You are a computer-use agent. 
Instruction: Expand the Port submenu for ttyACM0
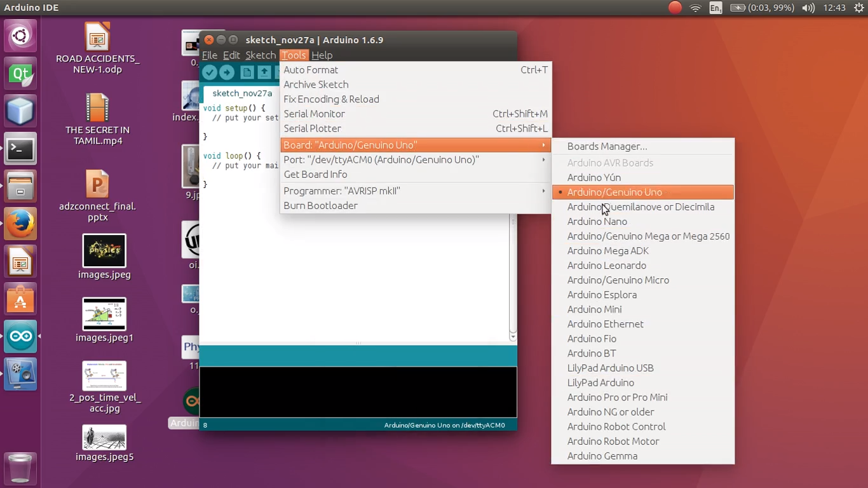pyautogui.click(x=543, y=159)
